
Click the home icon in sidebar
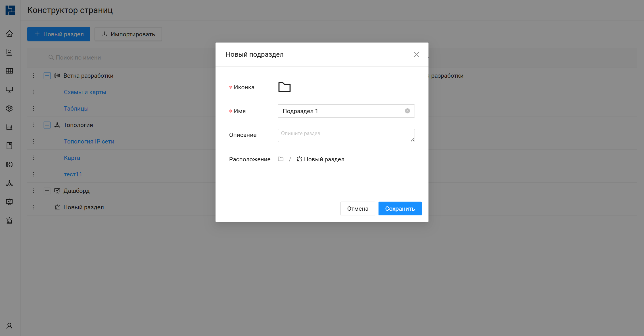9,33
